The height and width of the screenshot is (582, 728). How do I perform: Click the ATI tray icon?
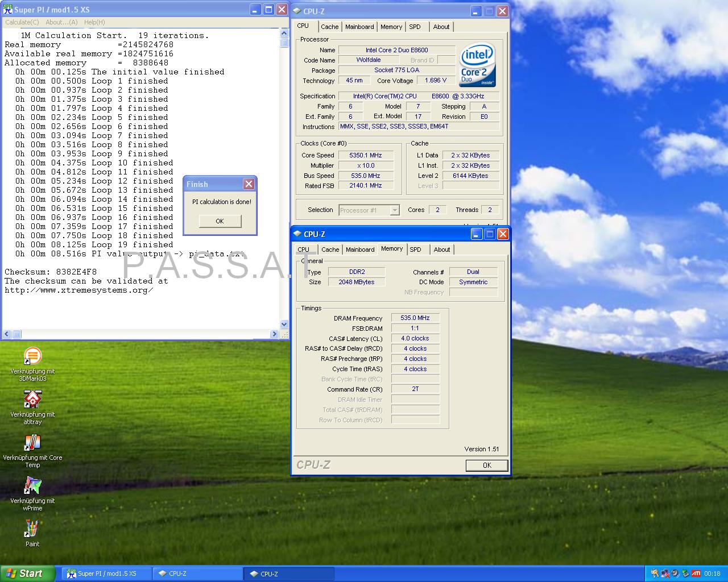point(696,573)
